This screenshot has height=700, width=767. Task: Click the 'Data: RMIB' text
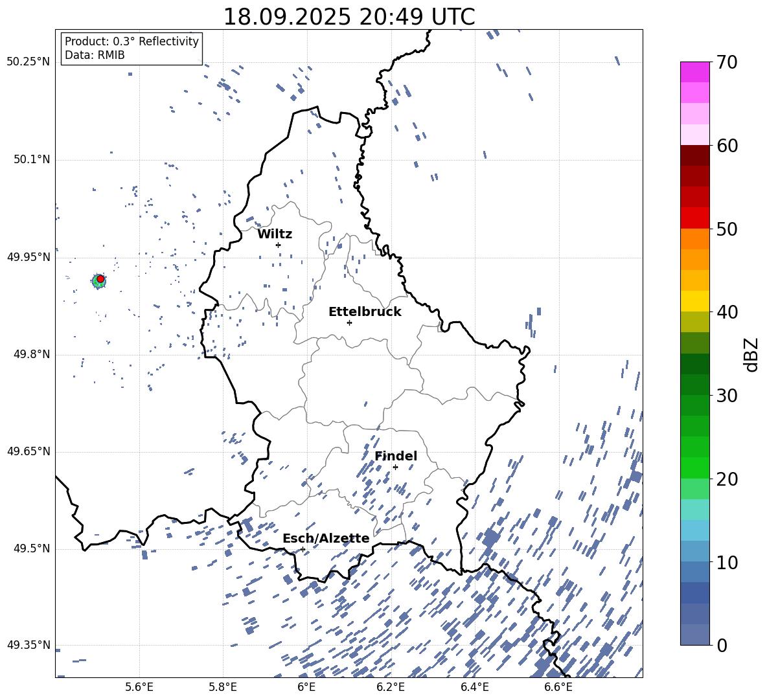95,55
